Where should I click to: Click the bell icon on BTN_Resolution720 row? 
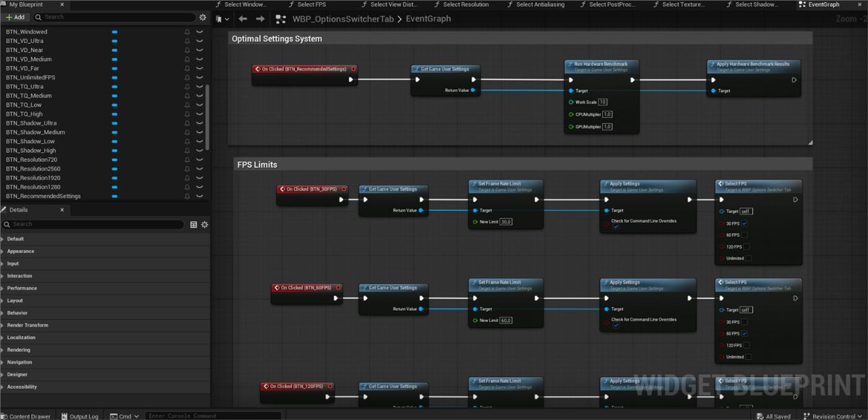click(187, 159)
